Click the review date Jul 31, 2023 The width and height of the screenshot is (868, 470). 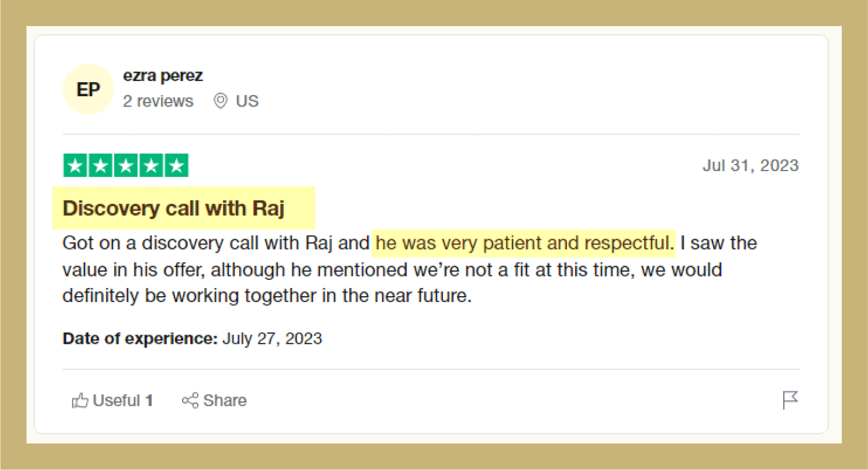pyautogui.click(x=750, y=165)
